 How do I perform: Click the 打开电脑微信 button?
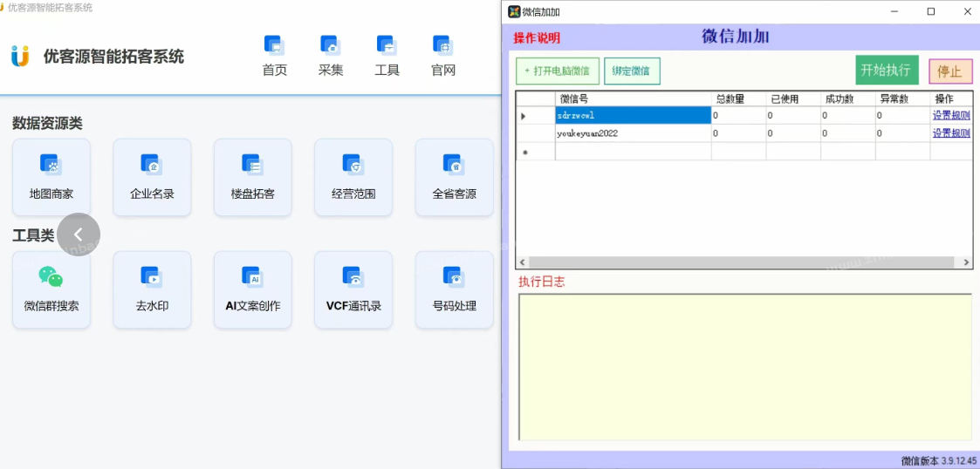(x=557, y=71)
